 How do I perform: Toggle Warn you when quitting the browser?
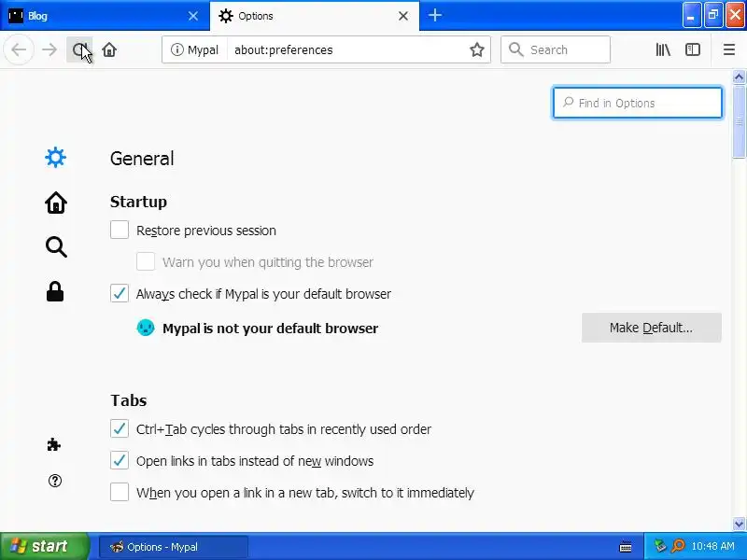(146, 262)
